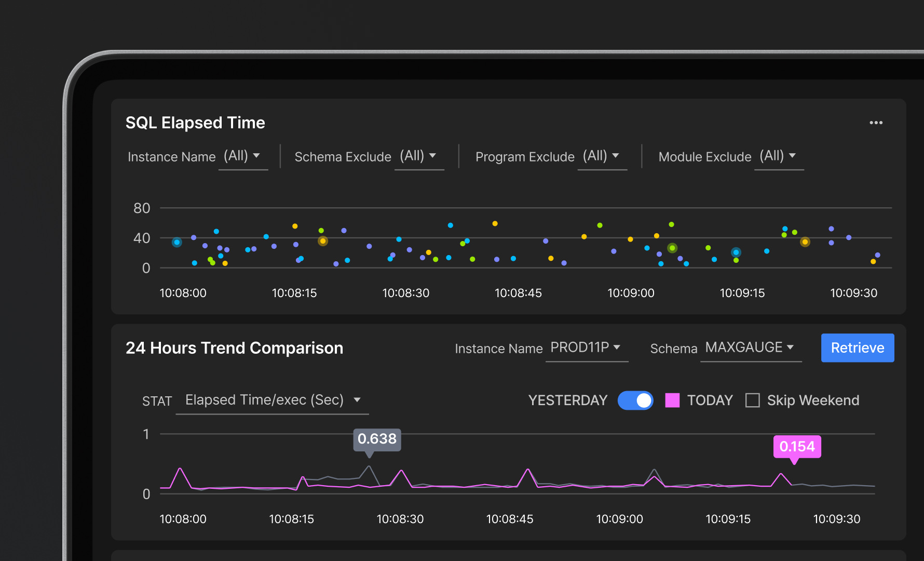Expand the Module Exclude dropdown
This screenshot has width=924, height=561.
click(778, 156)
